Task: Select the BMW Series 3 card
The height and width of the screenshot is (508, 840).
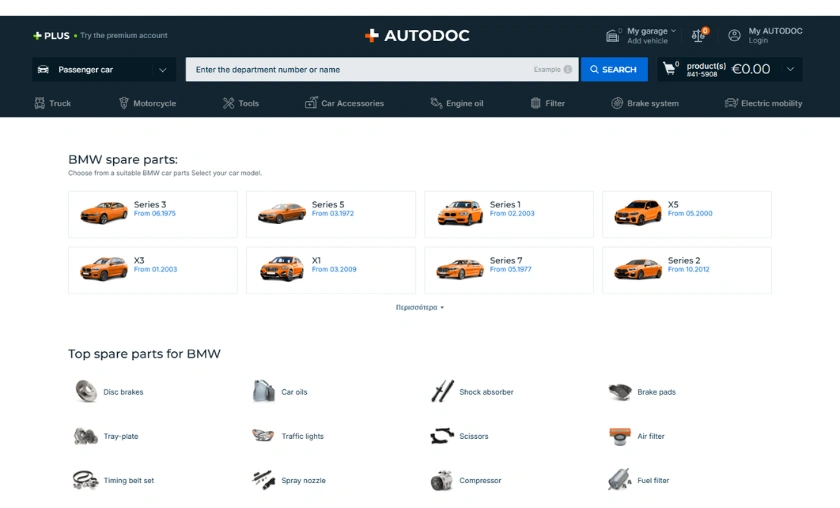Action: [153, 214]
